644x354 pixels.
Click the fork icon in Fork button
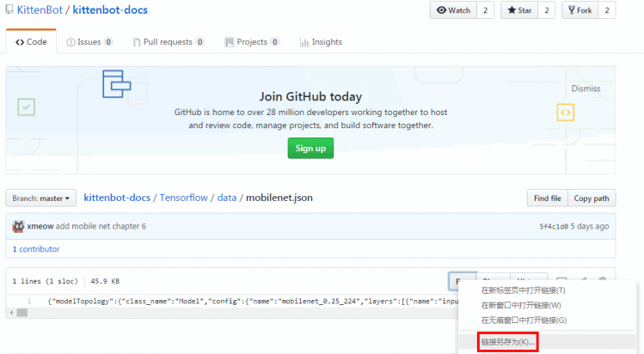point(571,10)
